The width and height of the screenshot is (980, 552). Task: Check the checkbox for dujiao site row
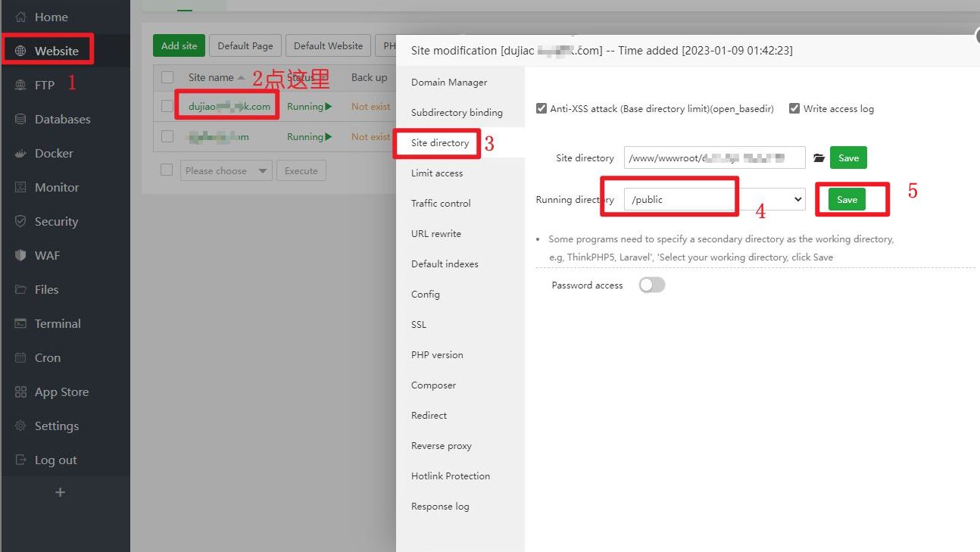[x=167, y=107]
